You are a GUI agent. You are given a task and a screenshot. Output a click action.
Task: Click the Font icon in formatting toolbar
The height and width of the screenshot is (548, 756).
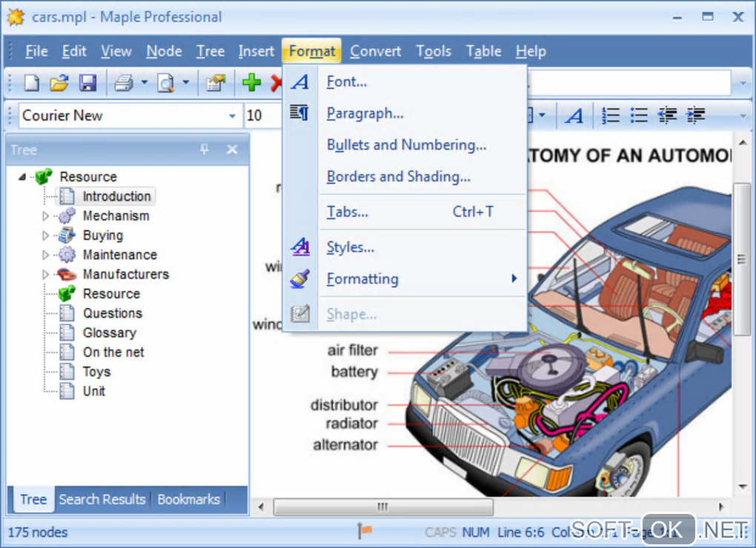[x=574, y=116]
